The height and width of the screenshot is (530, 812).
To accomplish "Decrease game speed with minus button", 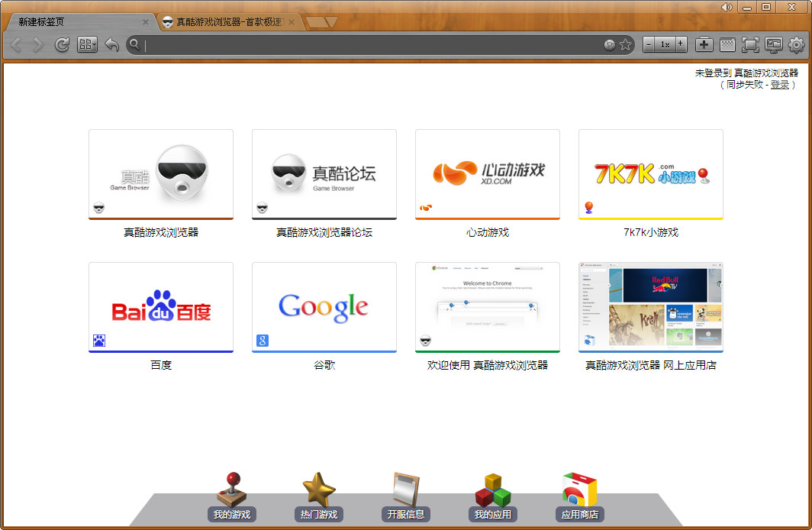I will click(649, 44).
